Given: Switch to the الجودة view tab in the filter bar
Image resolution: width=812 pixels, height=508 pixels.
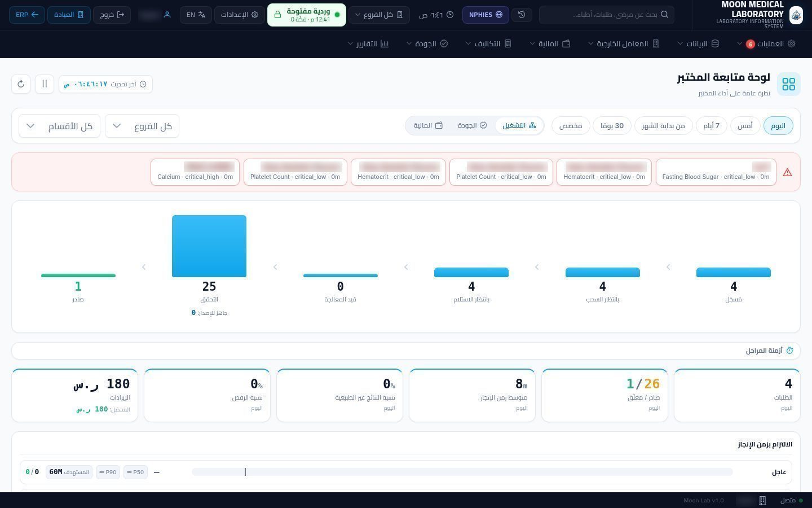Looking at the screenshot, I should (472, 126).
